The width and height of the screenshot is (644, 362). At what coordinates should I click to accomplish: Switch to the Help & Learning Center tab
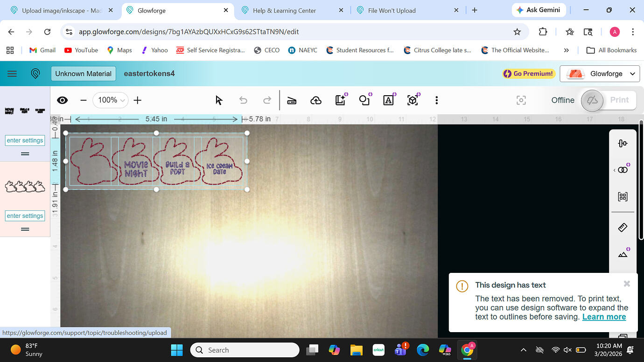pos(292,10)
